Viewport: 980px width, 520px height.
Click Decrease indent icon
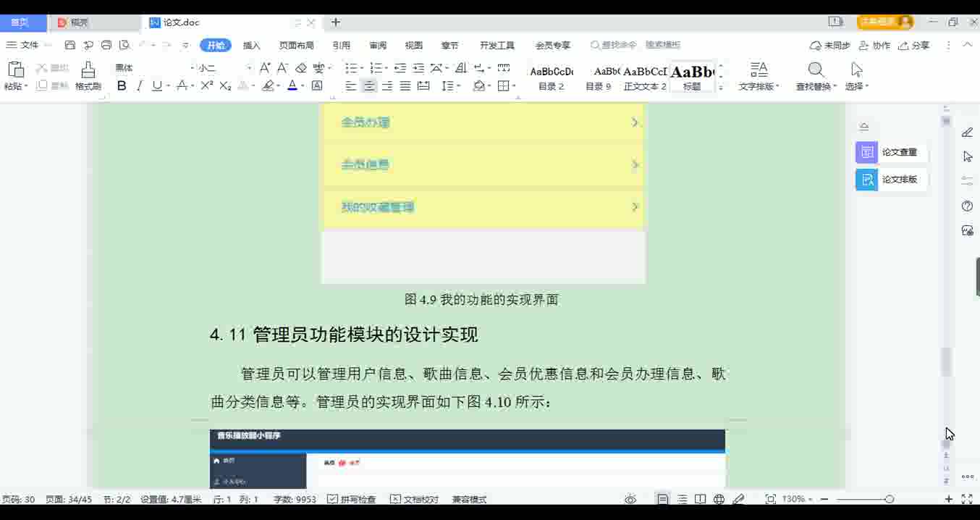coord(400,68)
